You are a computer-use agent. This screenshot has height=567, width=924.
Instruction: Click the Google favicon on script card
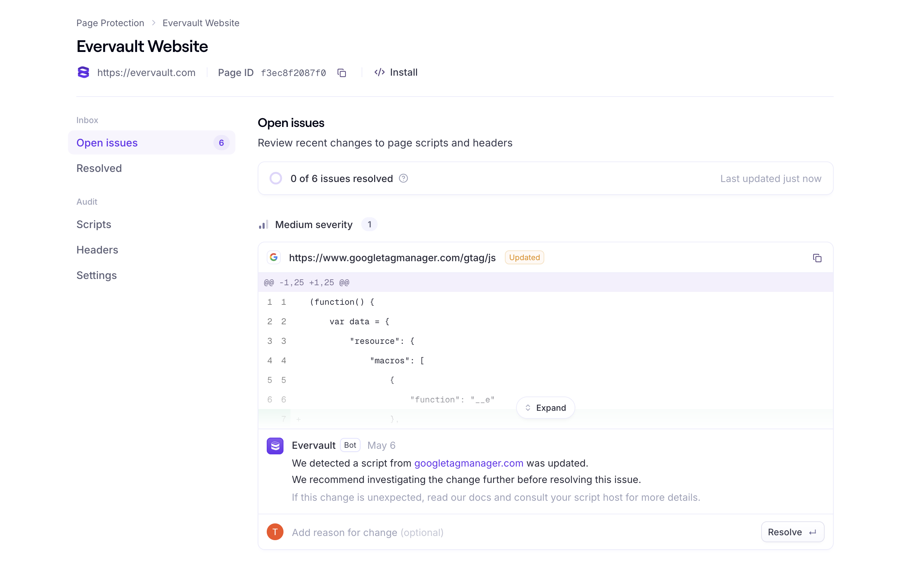[274, 258]
